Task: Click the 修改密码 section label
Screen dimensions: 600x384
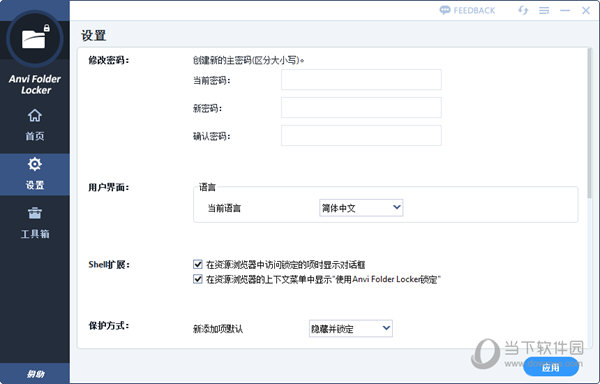Action: click(109, 60)
